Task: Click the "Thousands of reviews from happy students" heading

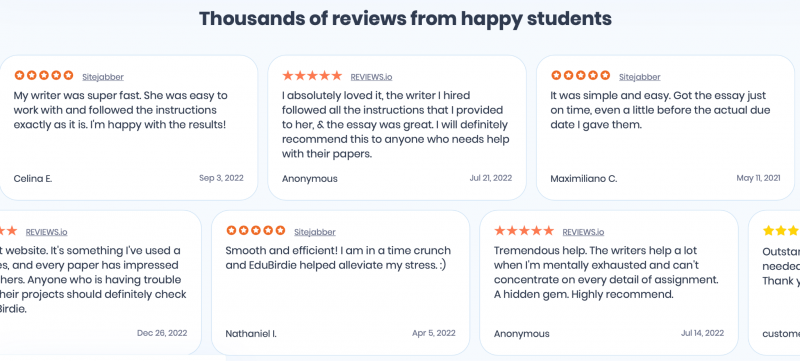Action: coord(405,19)
